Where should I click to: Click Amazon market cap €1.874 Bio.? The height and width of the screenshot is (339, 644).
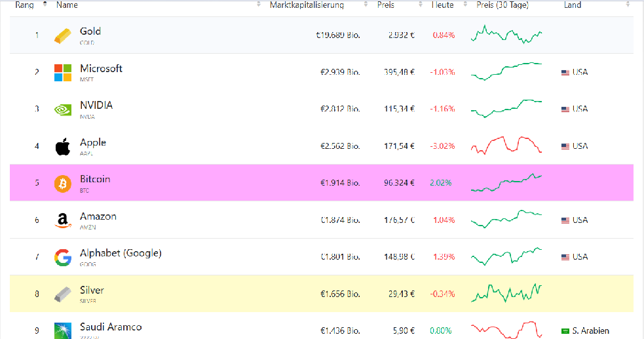pos(340,220)
